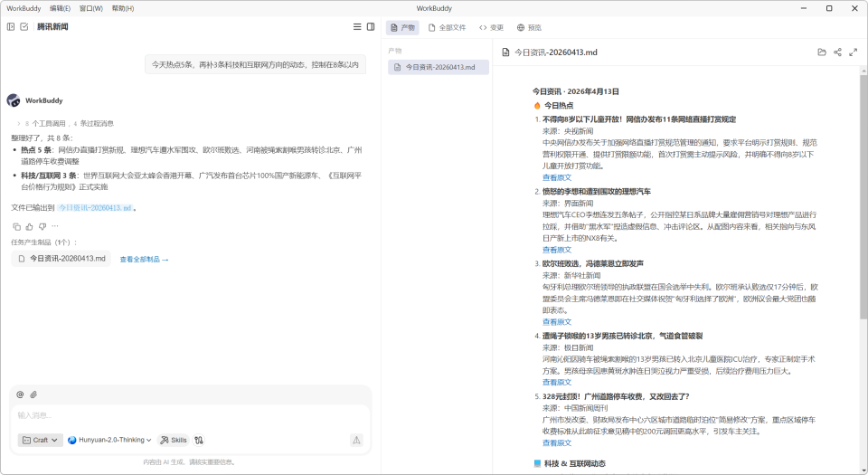Open 查看原文 link for 广州道路停车收费 item
The height and width of the screenshot is (475, 868).
coord(557,443)
